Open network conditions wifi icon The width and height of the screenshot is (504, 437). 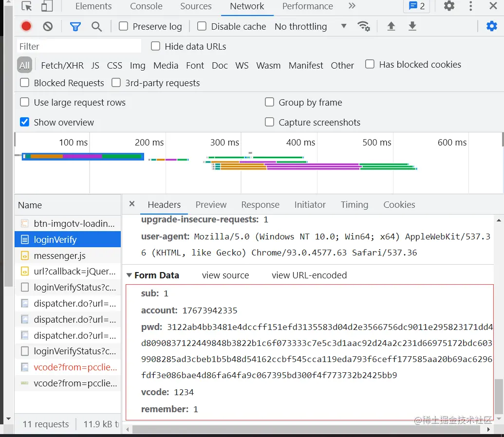pos(364,26)
